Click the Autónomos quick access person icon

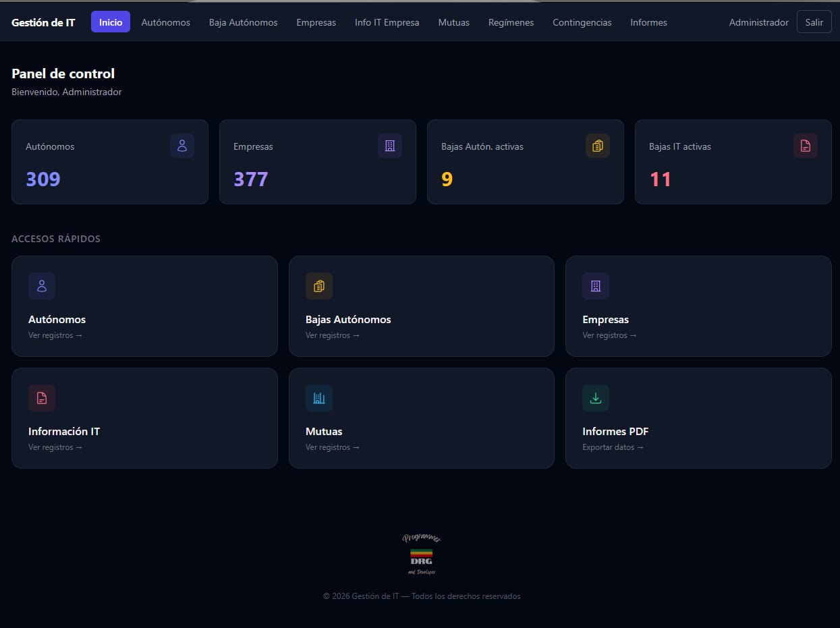click(42, 286)
